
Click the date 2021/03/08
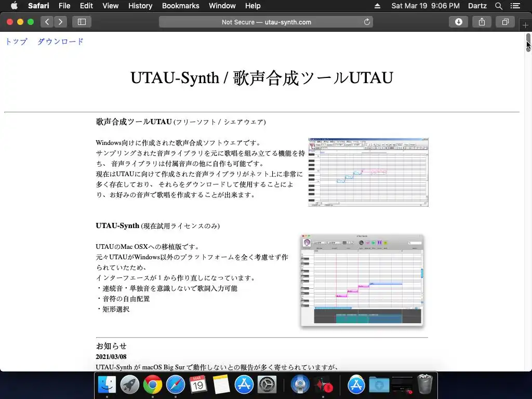coord(111,356)
